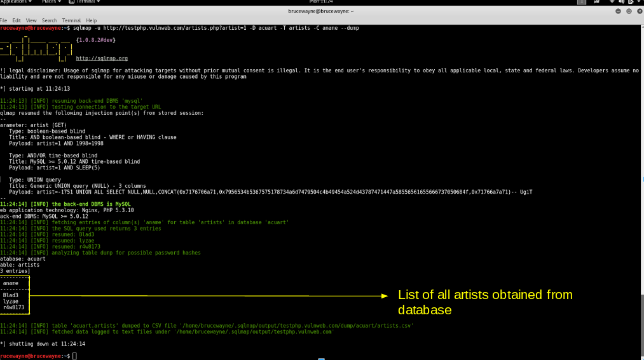Click 'back-end DBMS: MySQL >= 5.0.12' line
Viewport: 644px width, 360px height.
[44, 216]
